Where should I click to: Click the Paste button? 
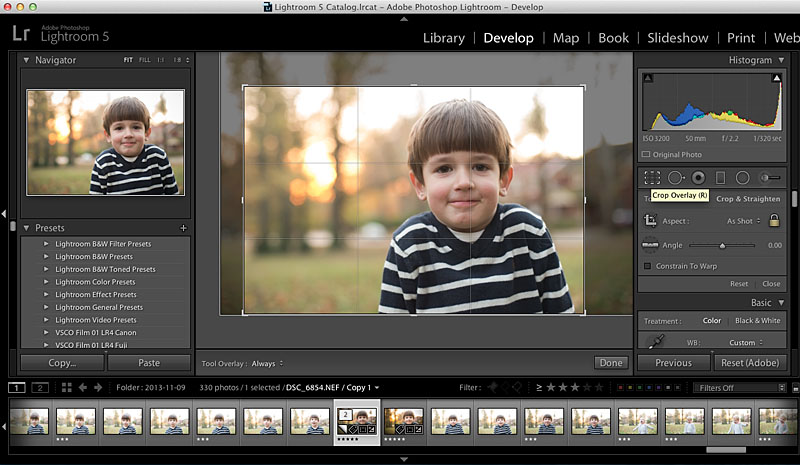pyautogui.click(x=149, y=363)
